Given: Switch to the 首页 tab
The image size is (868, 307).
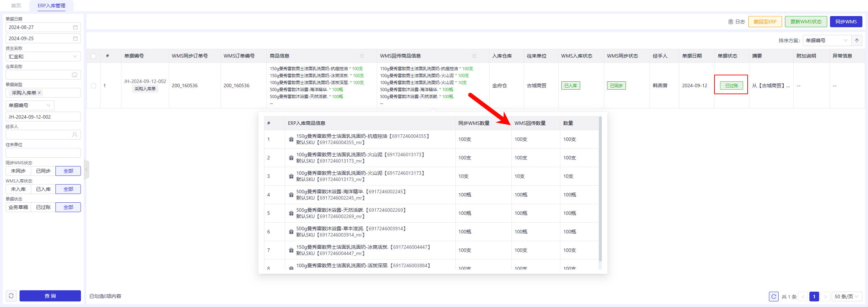Looking at the screenshot, I should coord(16,6).
